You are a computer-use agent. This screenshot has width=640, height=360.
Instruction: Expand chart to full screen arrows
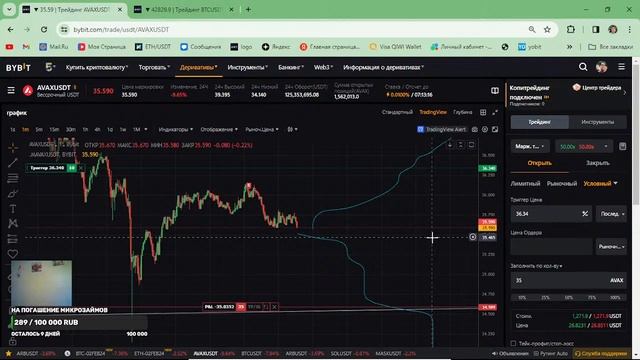[495, 112]
